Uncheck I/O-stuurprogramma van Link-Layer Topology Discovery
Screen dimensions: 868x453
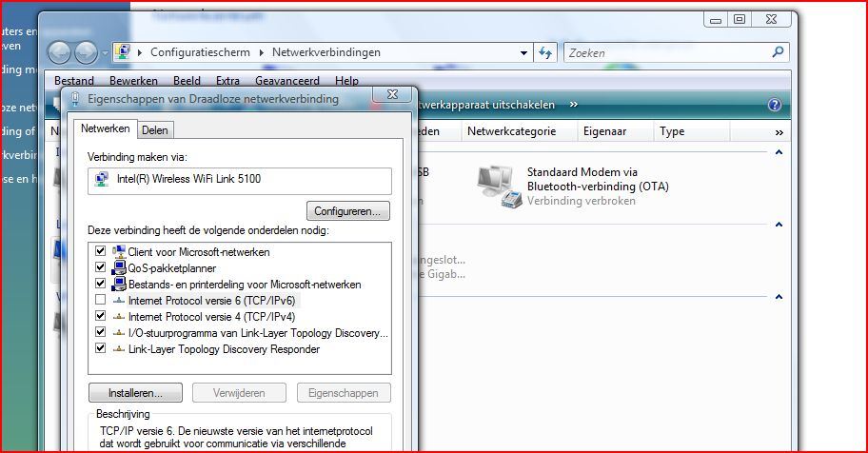coord(100,332)
